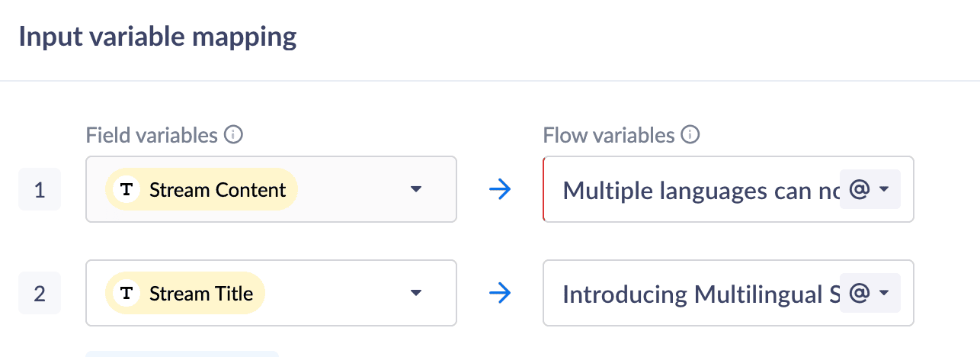
Task: Click the row number 1 badge
Action: pyautogui.click(x=40, y=190)
